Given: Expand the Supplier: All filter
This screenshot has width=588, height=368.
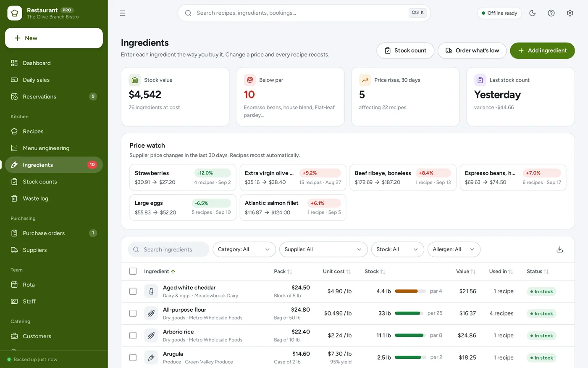Looking at the screenshot, I should 323,249.
